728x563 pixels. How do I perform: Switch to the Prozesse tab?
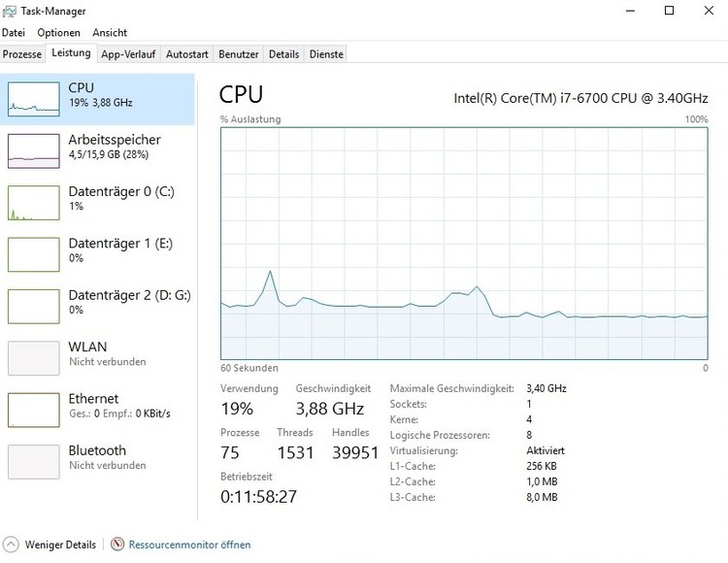tap(22, 54)
